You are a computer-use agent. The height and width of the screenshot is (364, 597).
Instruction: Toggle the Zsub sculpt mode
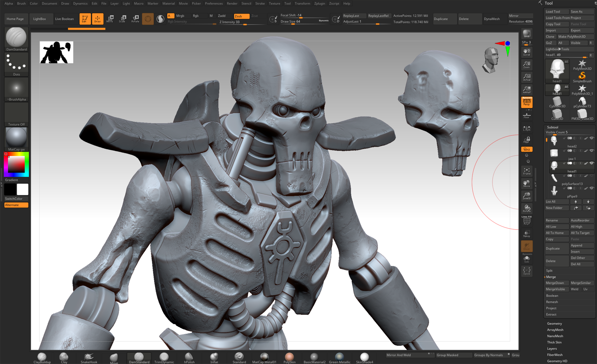241,16
